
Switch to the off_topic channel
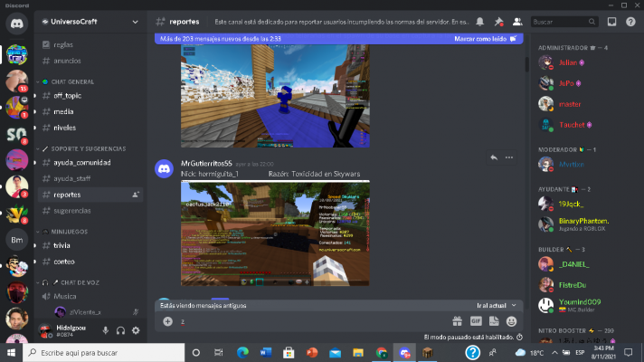[x=68, y=96]
